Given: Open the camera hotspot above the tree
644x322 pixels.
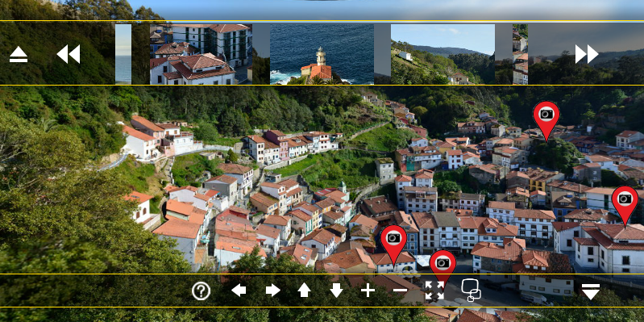Looking at the screenshot, I should coord(546,121).
